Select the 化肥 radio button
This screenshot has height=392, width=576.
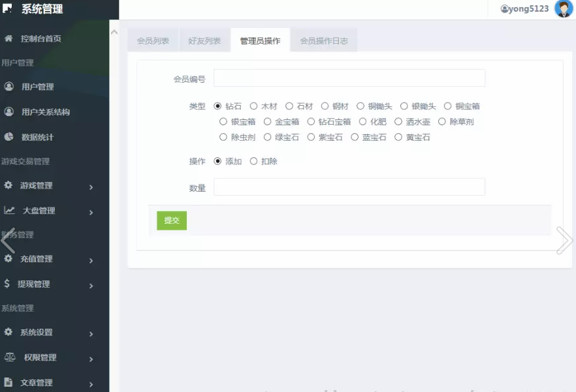click(362, 121)
